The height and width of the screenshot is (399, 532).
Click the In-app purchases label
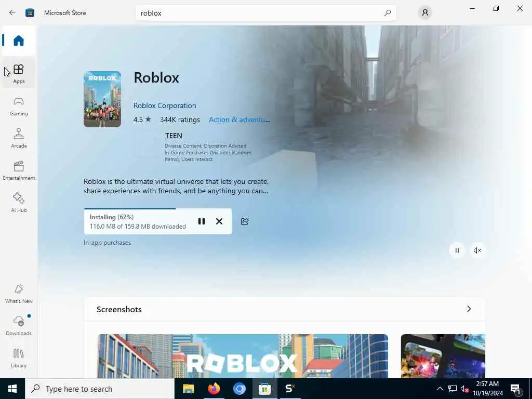coord(107,243)
